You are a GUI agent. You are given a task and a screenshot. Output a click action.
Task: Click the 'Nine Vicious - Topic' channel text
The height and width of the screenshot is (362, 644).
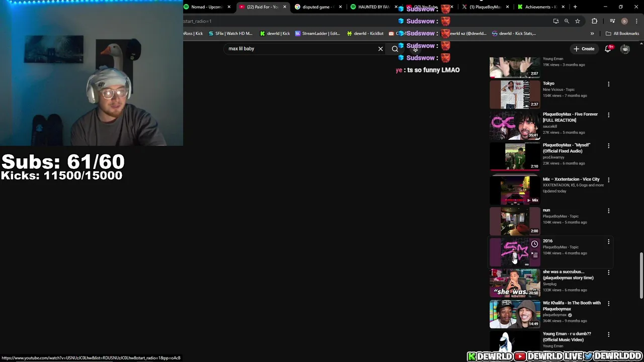click(558, 89)
